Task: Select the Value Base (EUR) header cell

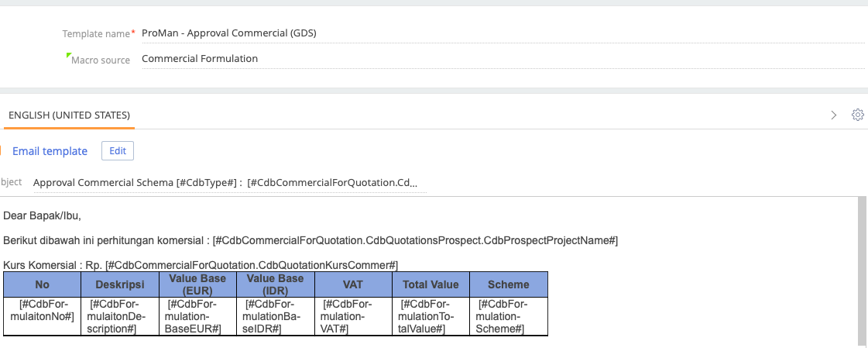Action: coord(197,284)
